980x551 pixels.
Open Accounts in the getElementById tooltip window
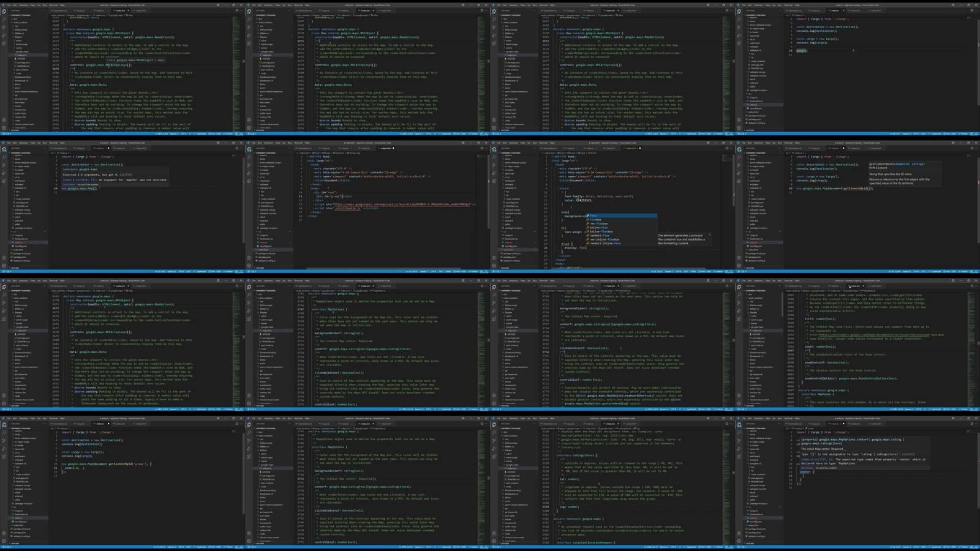739,258
